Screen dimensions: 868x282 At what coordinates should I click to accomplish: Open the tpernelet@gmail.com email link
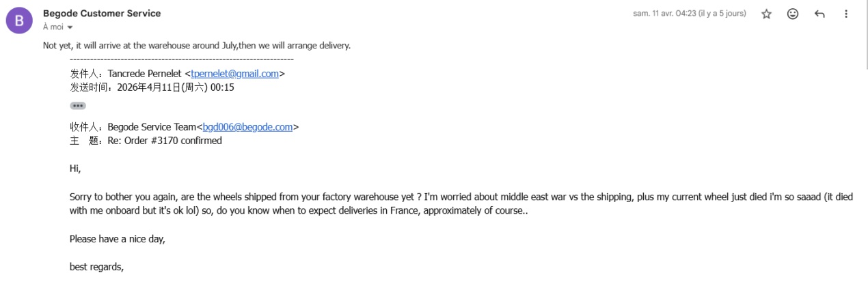coord(235,74)
